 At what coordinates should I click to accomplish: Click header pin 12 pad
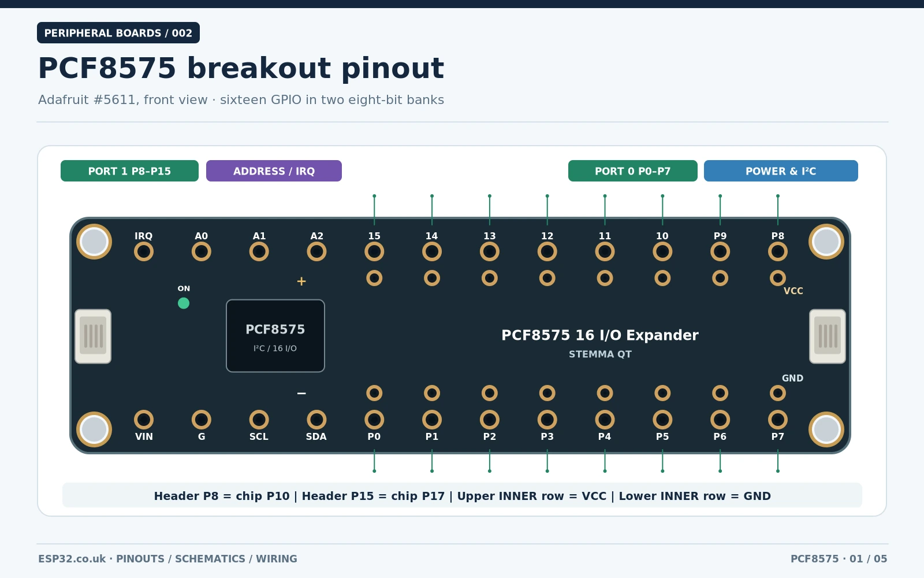click(547, 251)
